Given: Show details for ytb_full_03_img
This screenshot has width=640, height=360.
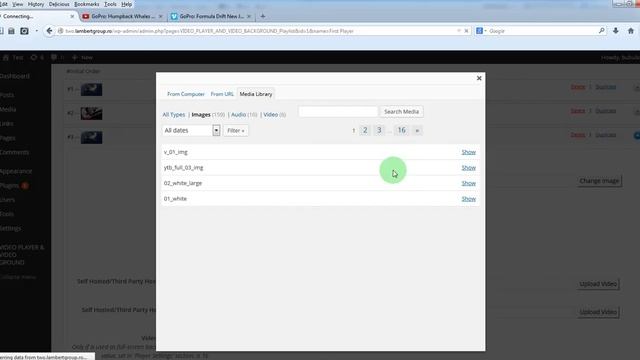Looking at the screenshot, I should click(x=469, y=167).
